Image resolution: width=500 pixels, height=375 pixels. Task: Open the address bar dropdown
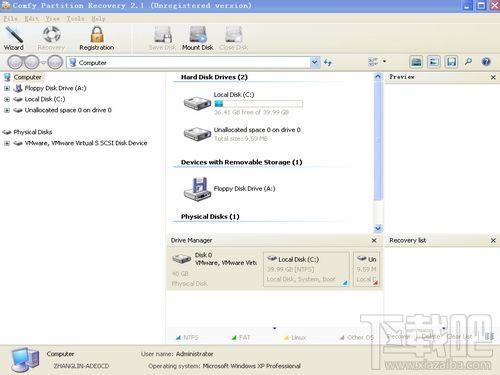click(314, 62)
